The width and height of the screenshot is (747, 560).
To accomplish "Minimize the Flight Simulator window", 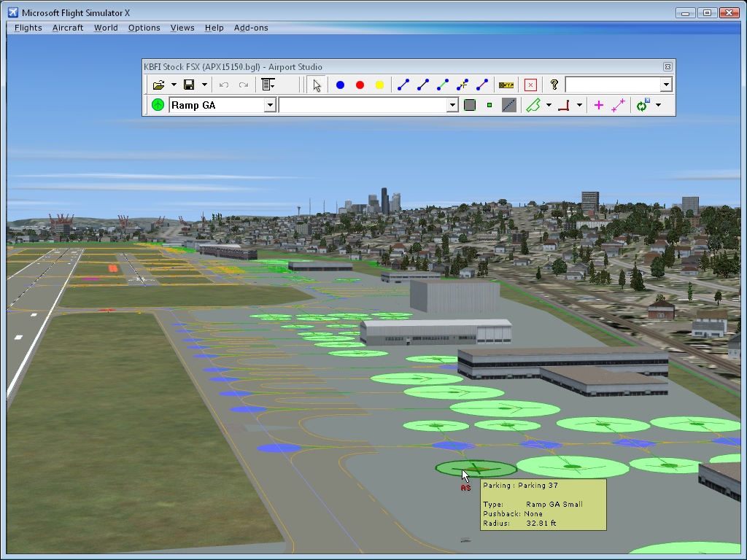I will pyautogui.click(x=685, y=13).
